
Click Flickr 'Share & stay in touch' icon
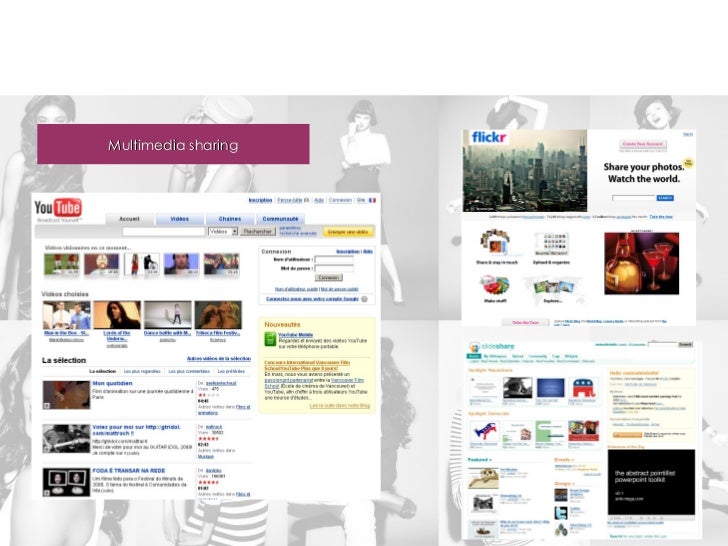tap(496, 243)
